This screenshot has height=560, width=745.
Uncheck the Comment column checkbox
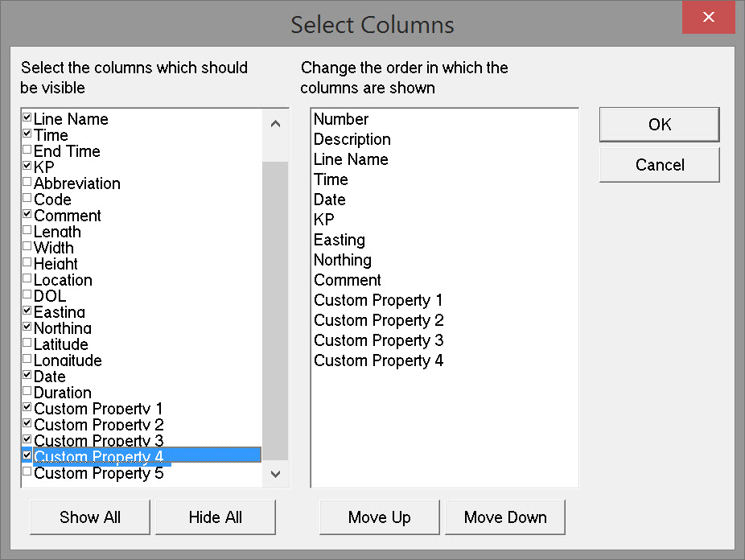[x=27, y=215]
